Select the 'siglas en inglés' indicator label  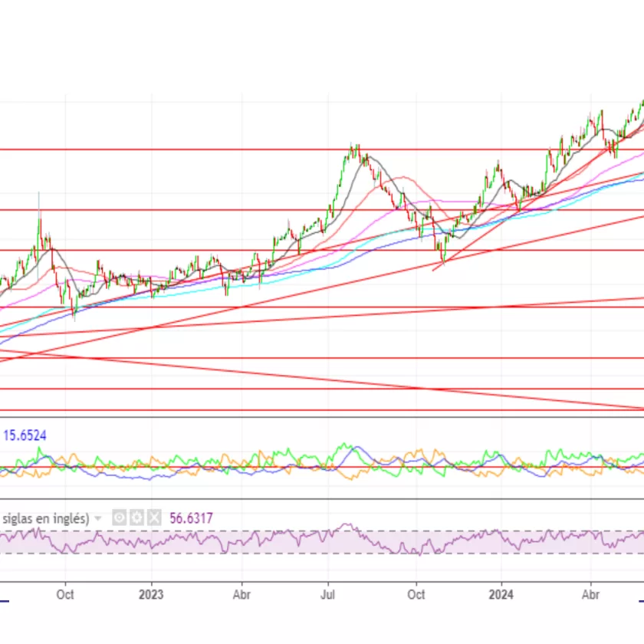click(44, 518)
